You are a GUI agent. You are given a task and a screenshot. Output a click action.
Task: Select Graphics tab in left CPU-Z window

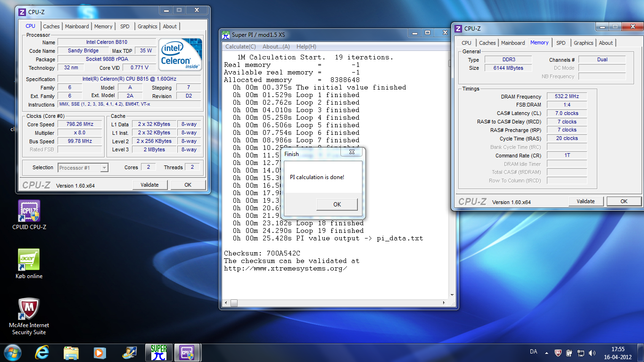click(148, 26)
